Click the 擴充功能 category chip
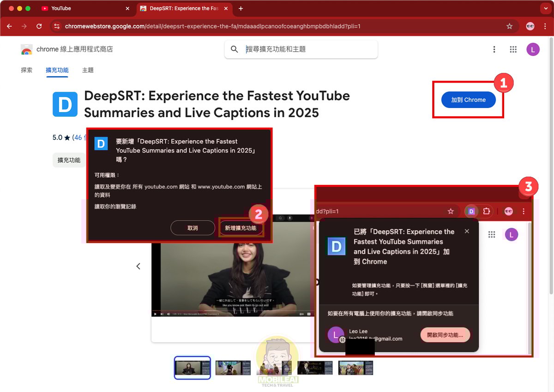This screenshot has height=392, width=554. (x=69, y=160)
